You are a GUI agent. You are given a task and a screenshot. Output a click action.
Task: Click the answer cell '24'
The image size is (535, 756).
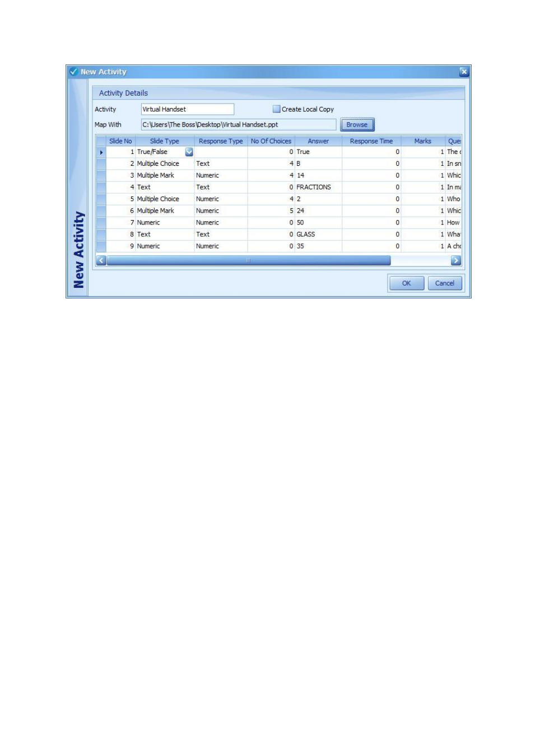pos(318,211)
